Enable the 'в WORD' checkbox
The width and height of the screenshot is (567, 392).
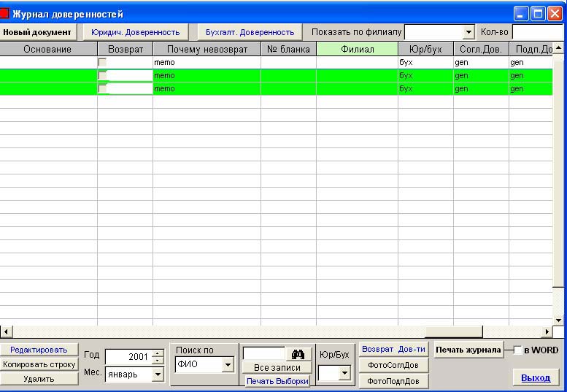tap(518, 350)
